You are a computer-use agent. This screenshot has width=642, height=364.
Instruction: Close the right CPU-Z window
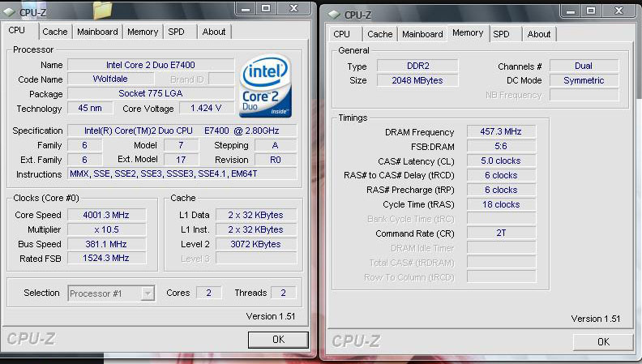618,11
